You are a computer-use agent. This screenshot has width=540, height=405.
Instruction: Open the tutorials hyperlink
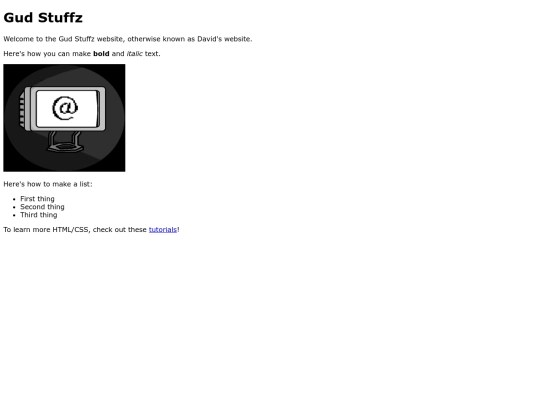point(163,230)
